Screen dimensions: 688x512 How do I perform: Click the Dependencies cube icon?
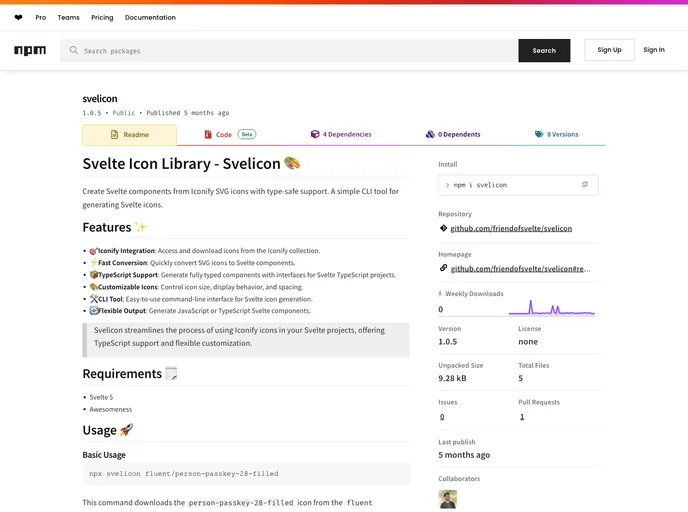tap(315, 134)
